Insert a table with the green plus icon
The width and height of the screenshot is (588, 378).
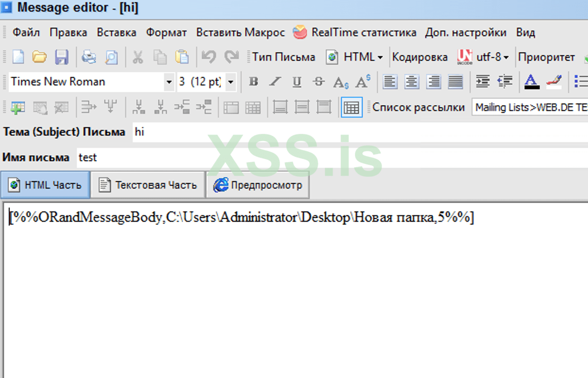coord(18,107)
